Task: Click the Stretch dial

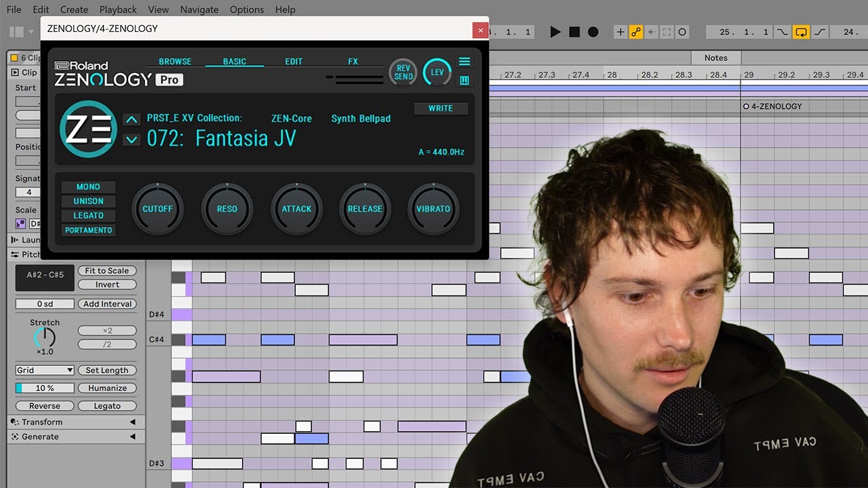Action: 45,337
